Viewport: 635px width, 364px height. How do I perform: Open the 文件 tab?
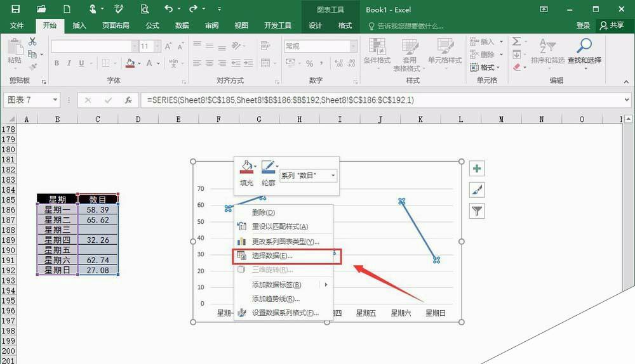(x=17, y=25)
